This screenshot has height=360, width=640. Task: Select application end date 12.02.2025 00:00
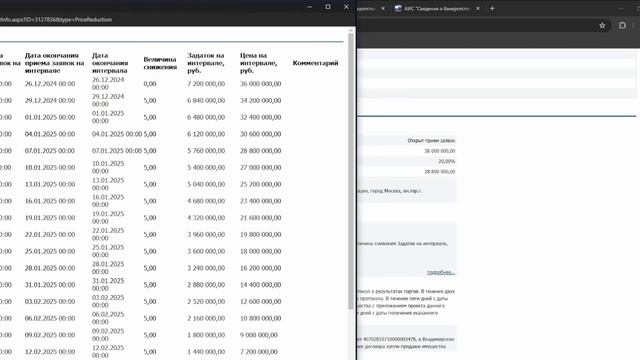pyautogui.click(x=50, y=351)
